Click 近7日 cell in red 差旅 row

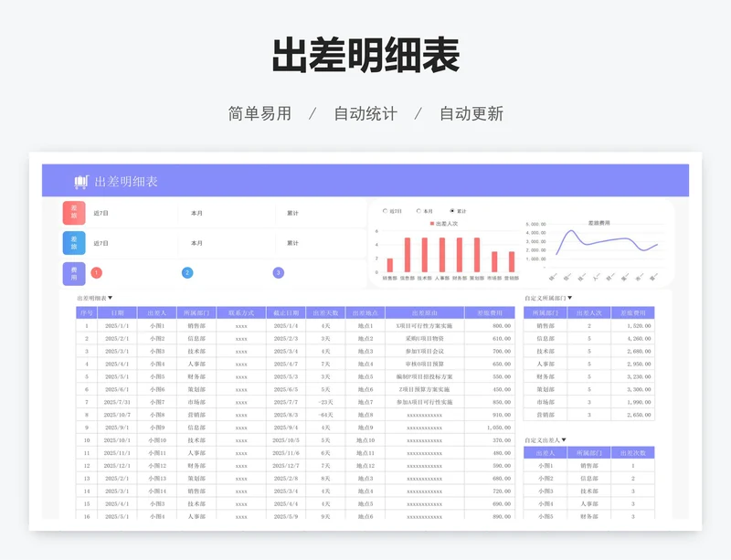coord(101,213)
